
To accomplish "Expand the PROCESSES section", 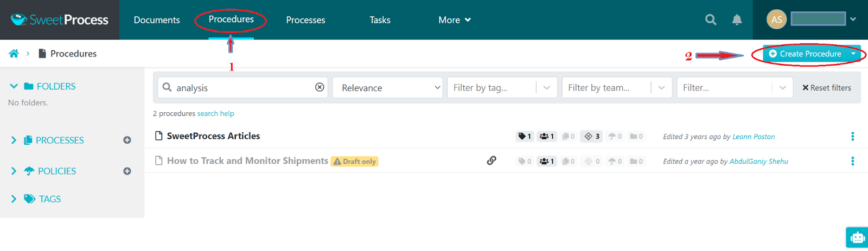I will [x=14, y=140].
